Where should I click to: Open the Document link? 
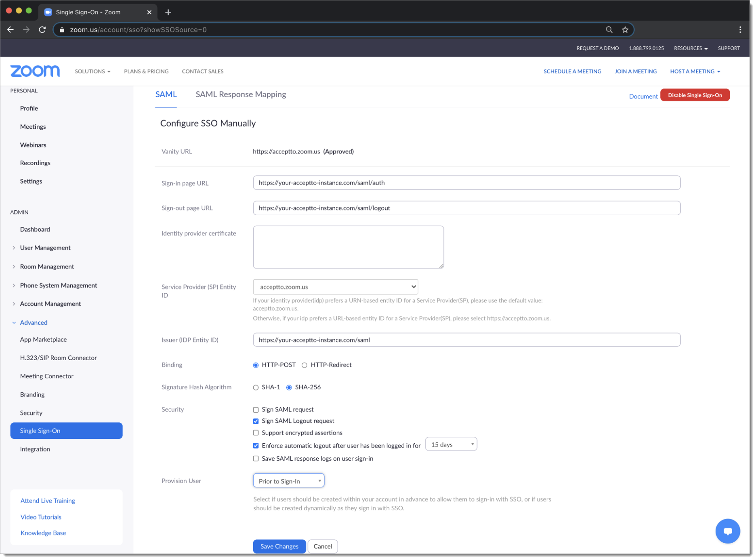[643, 96]
